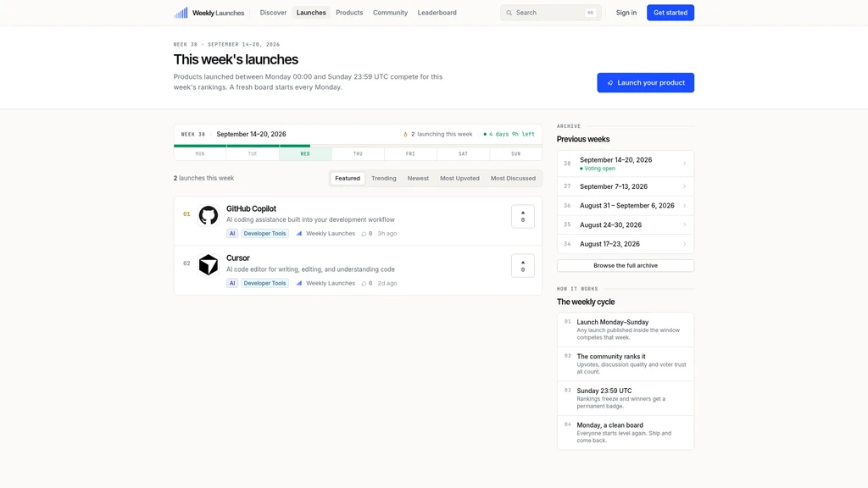This screenshot has height=488, width=868.
Task: Select THU in the week day strip
Action: coord(359,154)
